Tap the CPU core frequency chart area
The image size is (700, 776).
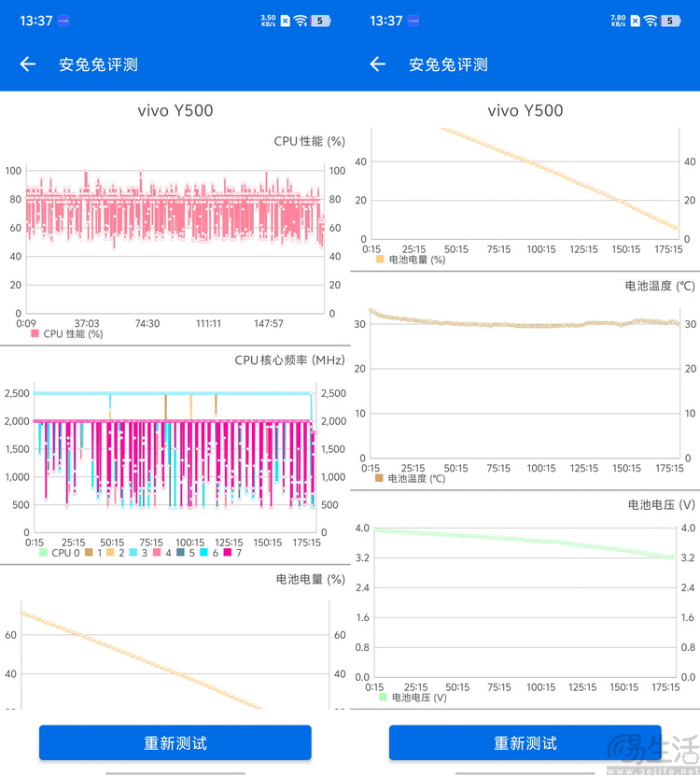(x=175, y=458)
